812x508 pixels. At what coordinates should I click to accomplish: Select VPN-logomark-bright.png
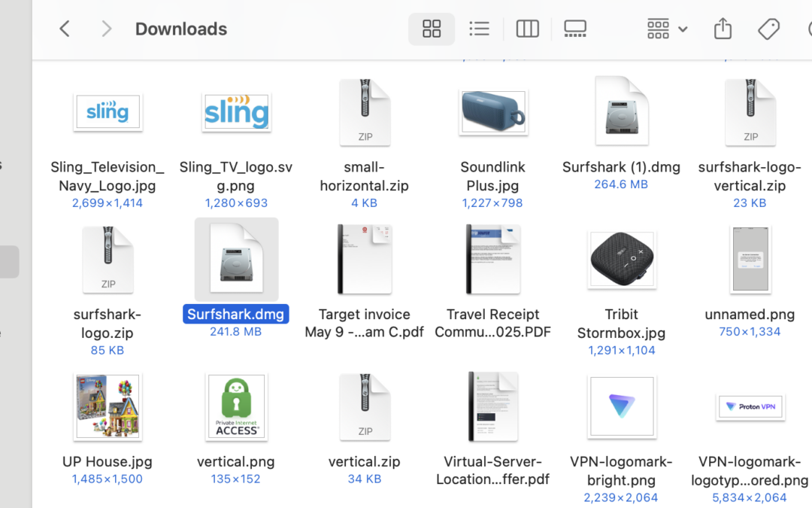(622, 406)
